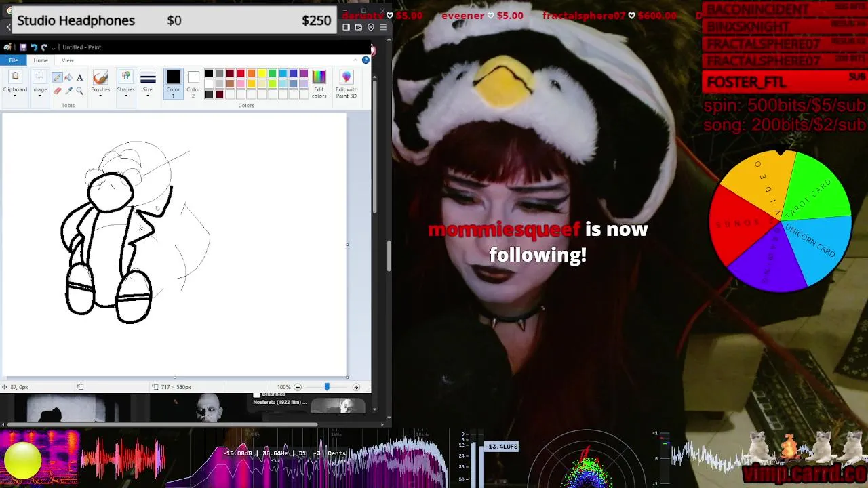Pick the orange color swatch
Viewport: 868px width, 488px height.
pos(251,73)
